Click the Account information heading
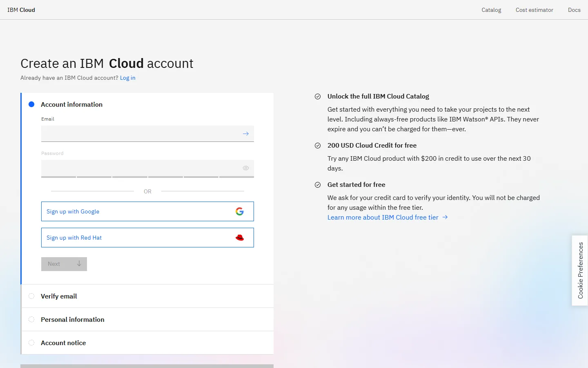 coord(71,104)
